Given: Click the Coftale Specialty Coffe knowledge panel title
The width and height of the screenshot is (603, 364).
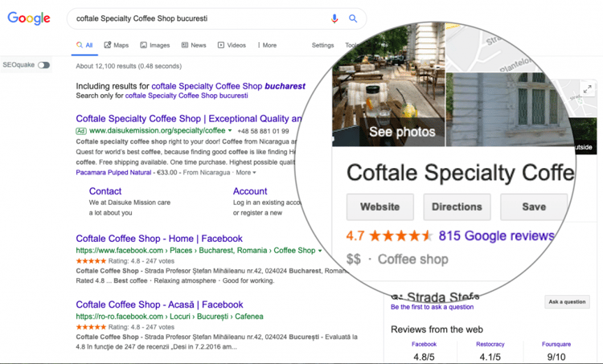Looking at the screenshot, I should (460, 173).
